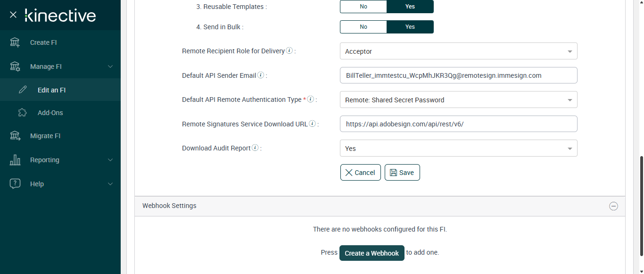The height and width of the screenshot is (274, 644).
Task: Set Reusable Templates to No
Action: point(363,7)
